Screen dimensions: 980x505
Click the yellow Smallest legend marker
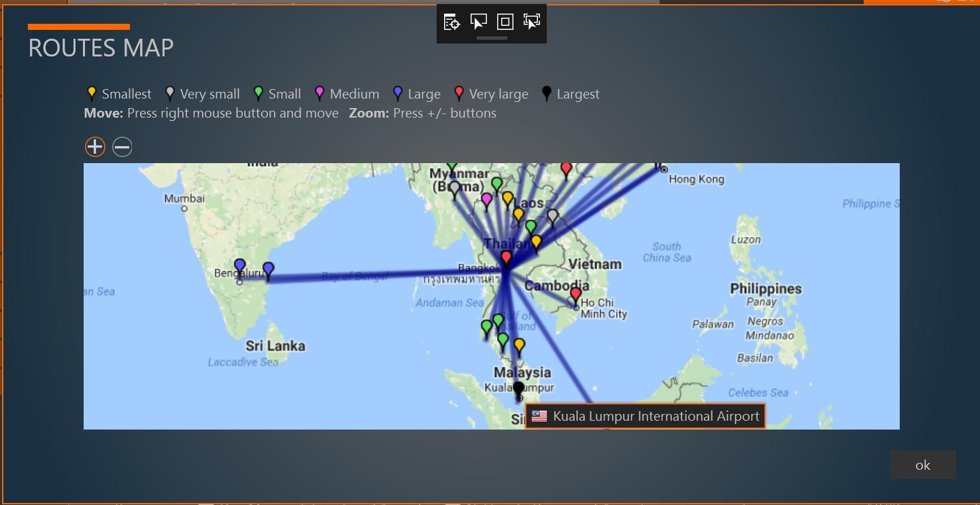tap(92, 93)
